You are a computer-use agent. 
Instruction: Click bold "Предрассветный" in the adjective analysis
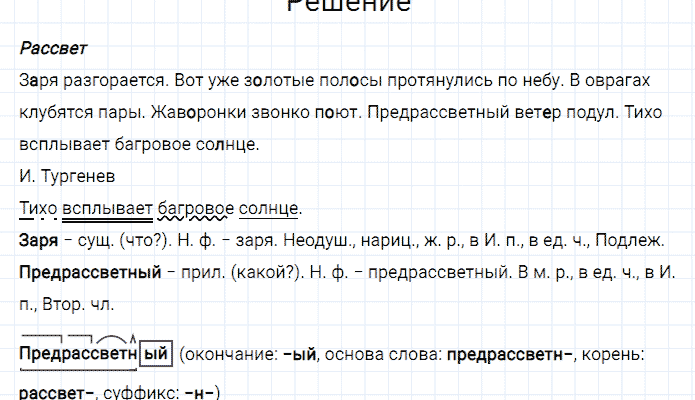pos(90,272)
